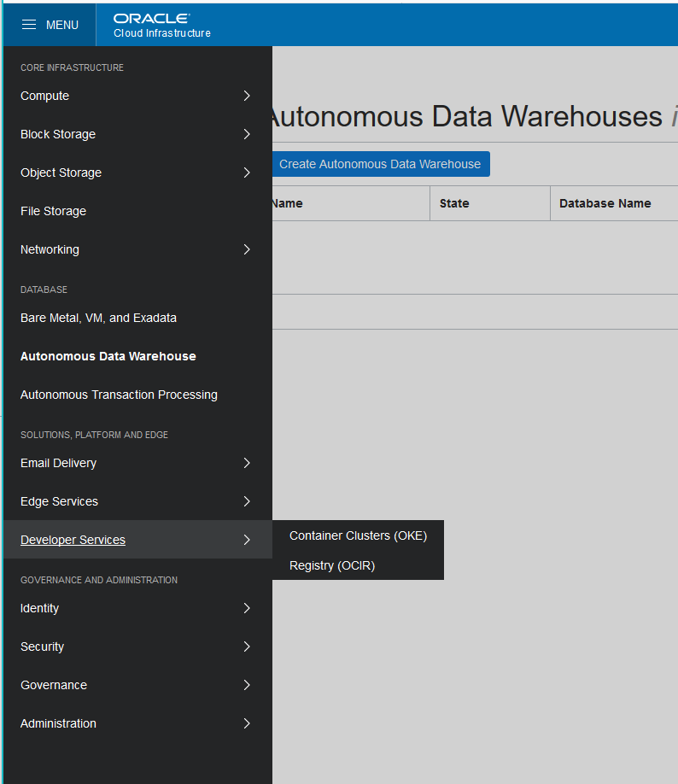This screenshot has width=678, height=784.
Task: Open the Edge Services submenu arrow
Action: point(247,501)
